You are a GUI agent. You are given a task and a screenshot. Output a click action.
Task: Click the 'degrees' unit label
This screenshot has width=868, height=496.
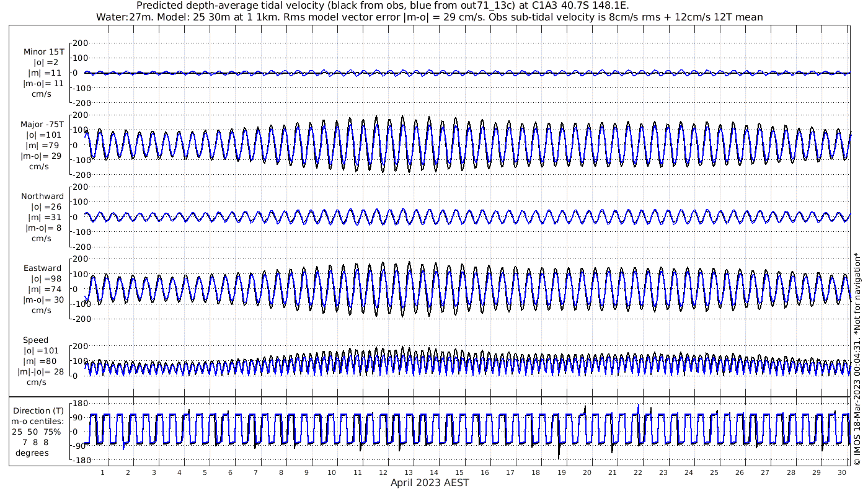click(x=32, y=453)
